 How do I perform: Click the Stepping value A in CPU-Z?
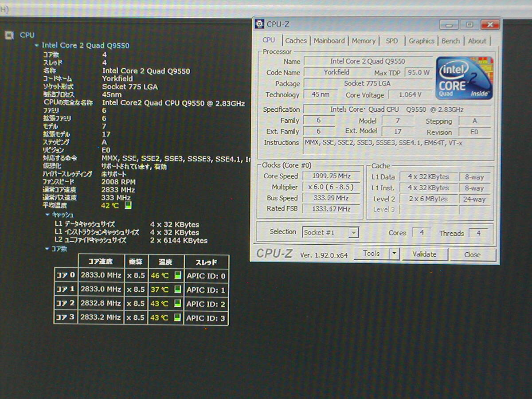[x=475, y=121]
